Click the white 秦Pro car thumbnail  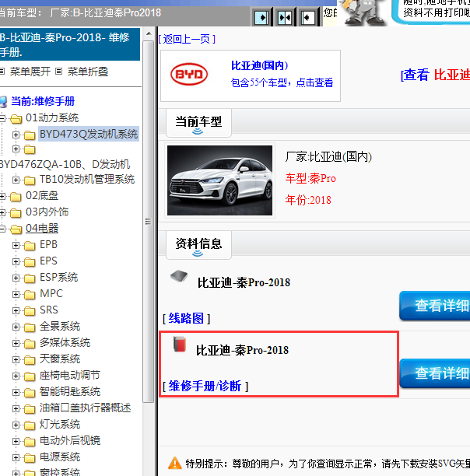tap(219, 180)
